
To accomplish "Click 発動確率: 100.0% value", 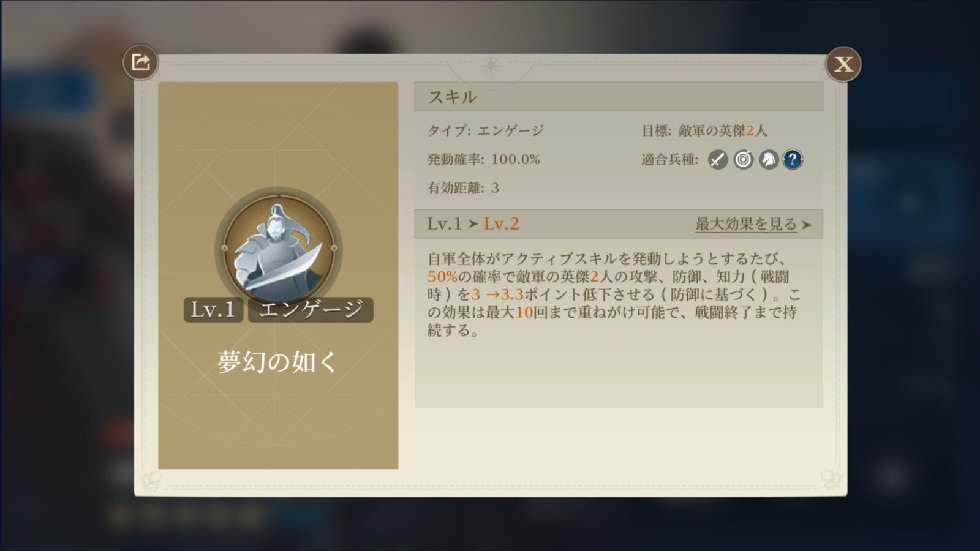I will [x=484, y=159].
